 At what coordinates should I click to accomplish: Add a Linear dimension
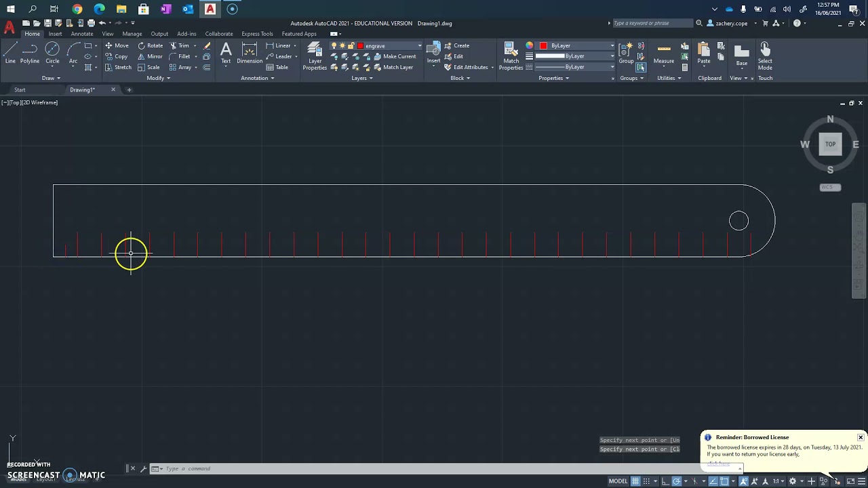pyautogui.click(x=279, y=45)
